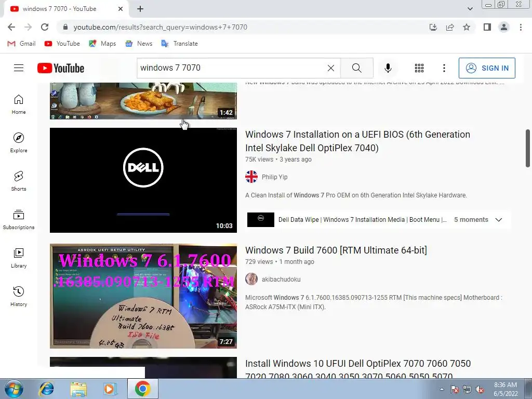Click the 729 views text
532x399 pixels.
pos(259,262)
